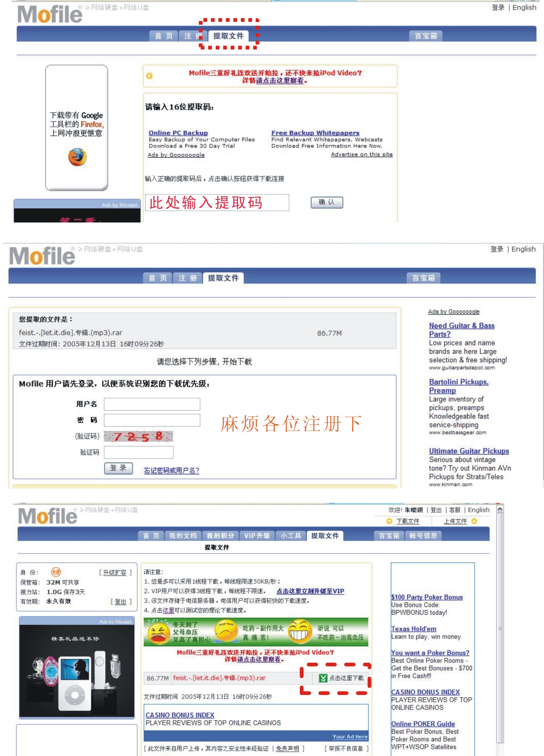Click the 举报不良信息 report link

click(x=346, y=749)
